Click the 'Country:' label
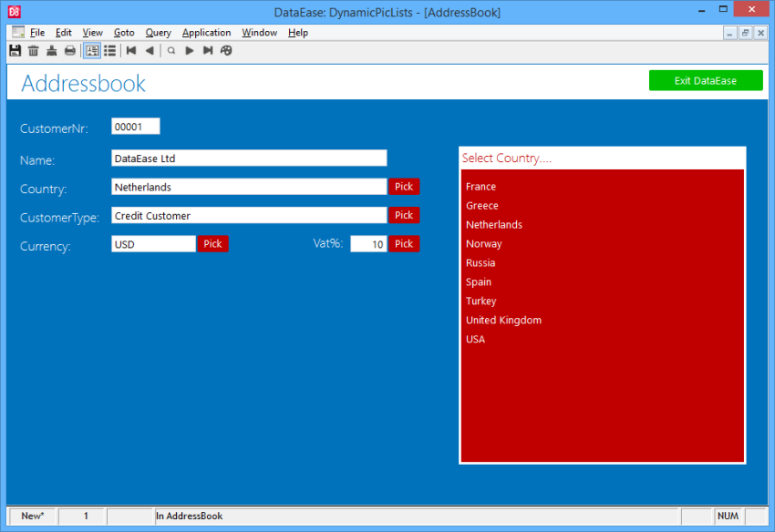The width and height of the screenshot is (775, 532). coord(44,189)
